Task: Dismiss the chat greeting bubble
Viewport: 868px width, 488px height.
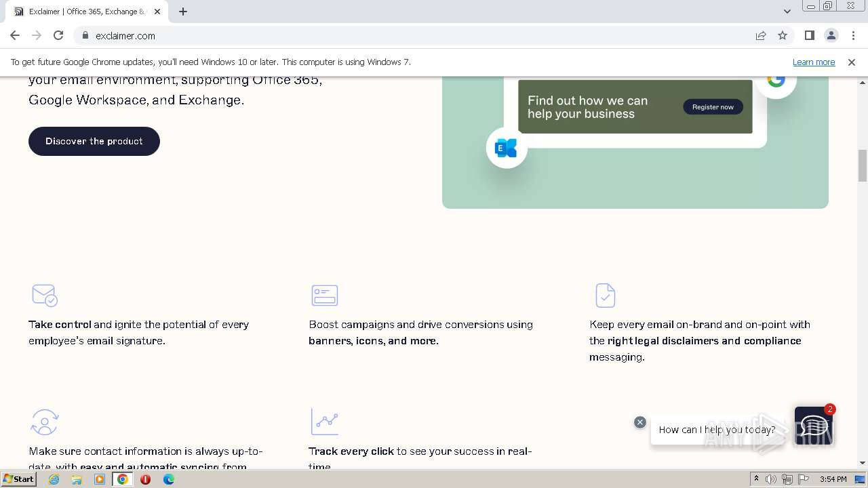Action: 639,422
